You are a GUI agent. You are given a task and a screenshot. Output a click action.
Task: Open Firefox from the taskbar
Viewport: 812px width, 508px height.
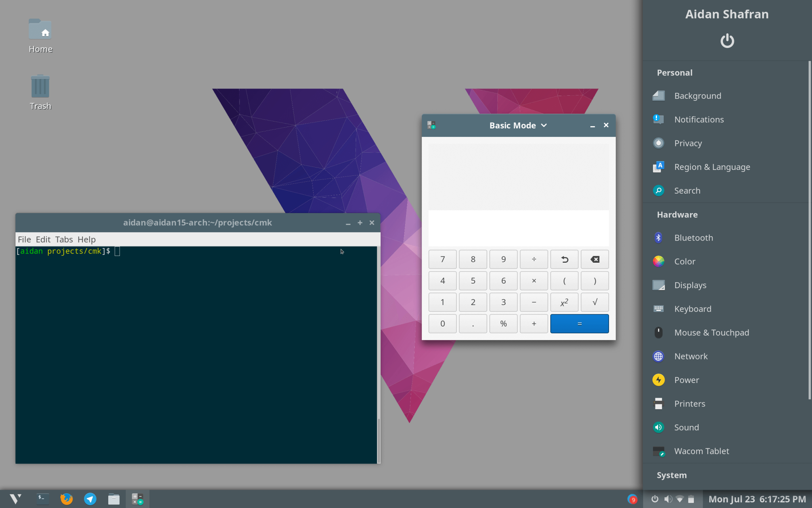66,499
